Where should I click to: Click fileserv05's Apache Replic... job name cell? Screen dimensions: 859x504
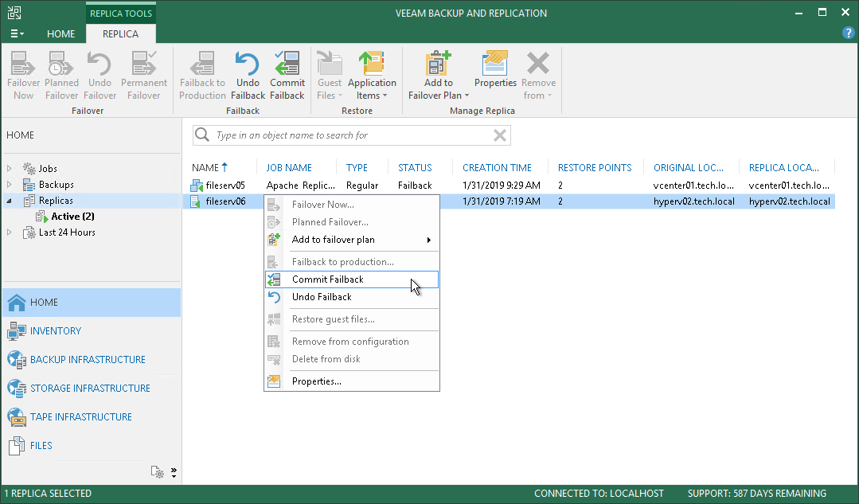300,186
